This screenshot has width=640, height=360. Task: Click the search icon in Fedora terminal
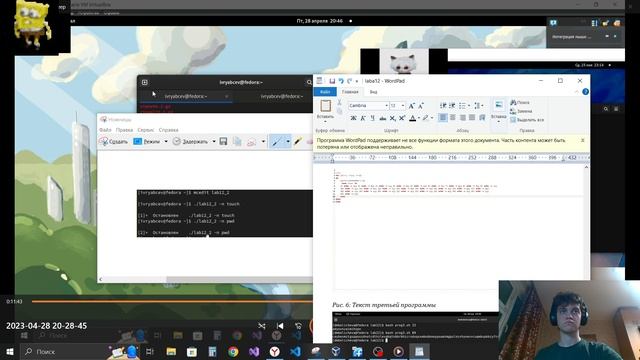pyautogui.click(x=309, y=82)
